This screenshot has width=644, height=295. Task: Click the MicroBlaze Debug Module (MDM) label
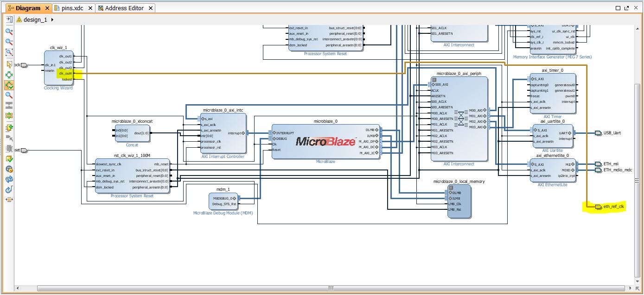pos(223,213)
